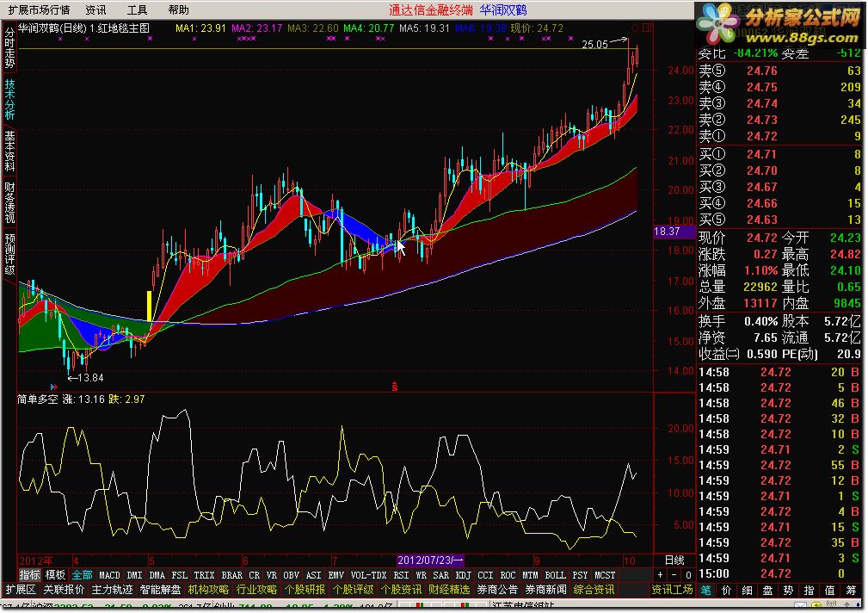Switch indicator to RSI
The height and width of the screenshot is (613, 868).
tap(401, 575)
